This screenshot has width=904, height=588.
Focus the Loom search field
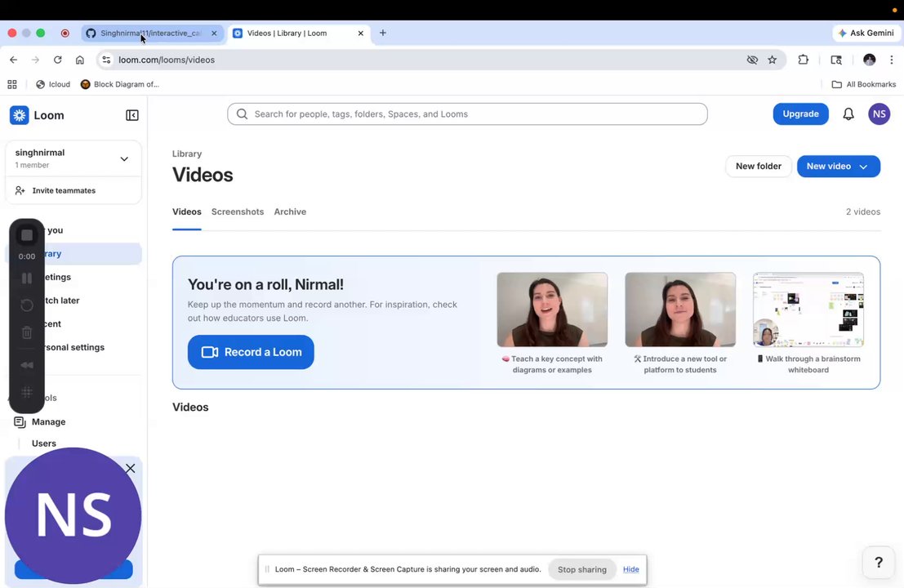467,114
